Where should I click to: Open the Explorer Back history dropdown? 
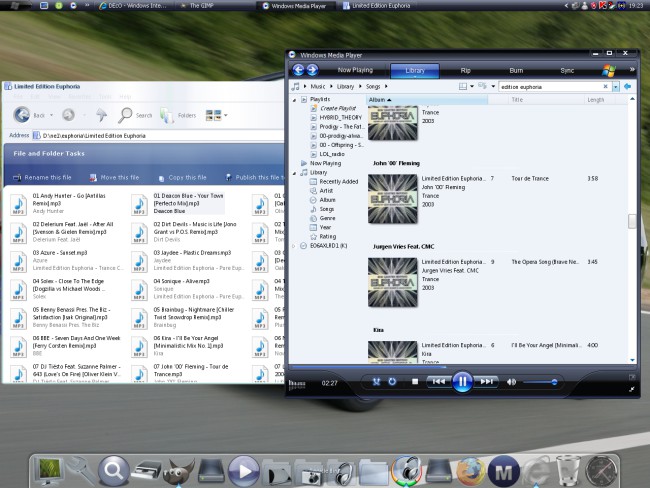tap(51, 115)
